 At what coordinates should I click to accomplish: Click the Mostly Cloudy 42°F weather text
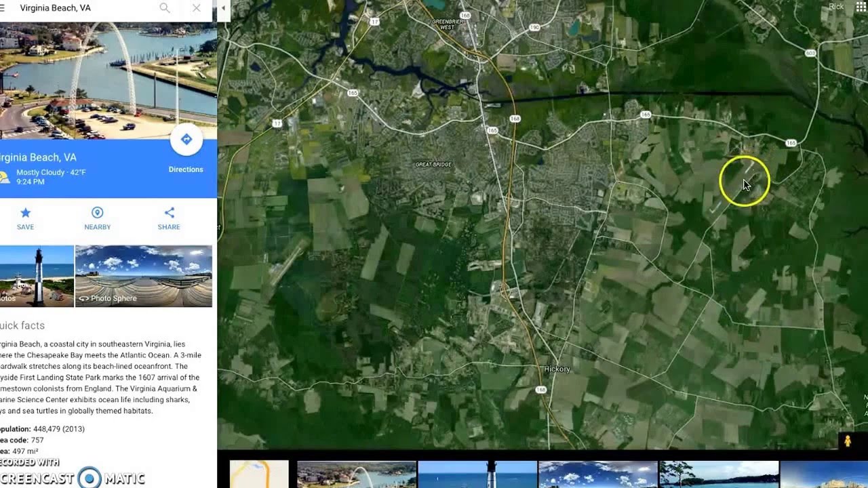[x=52, y=173]
